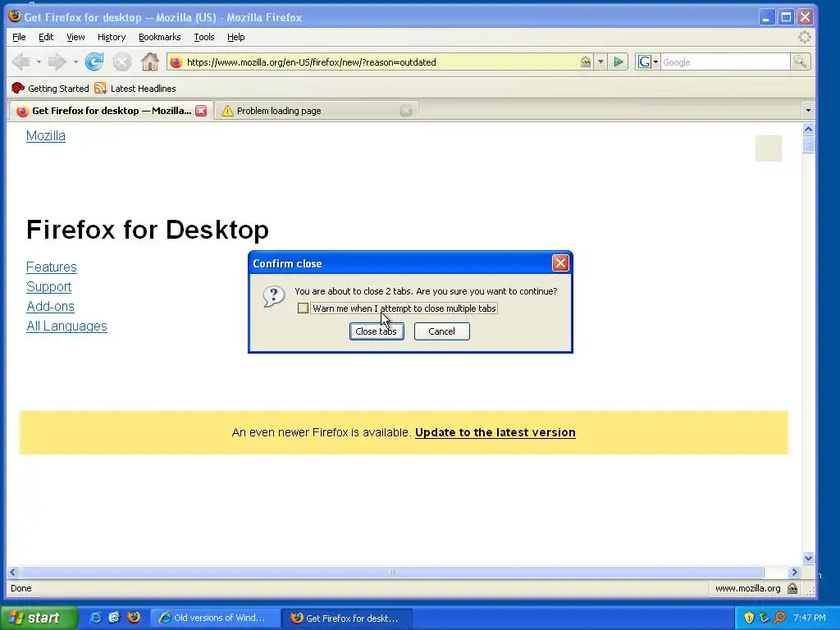Open the All Languages link
This screenshot has height=630, width=840.
coord(67,326)
